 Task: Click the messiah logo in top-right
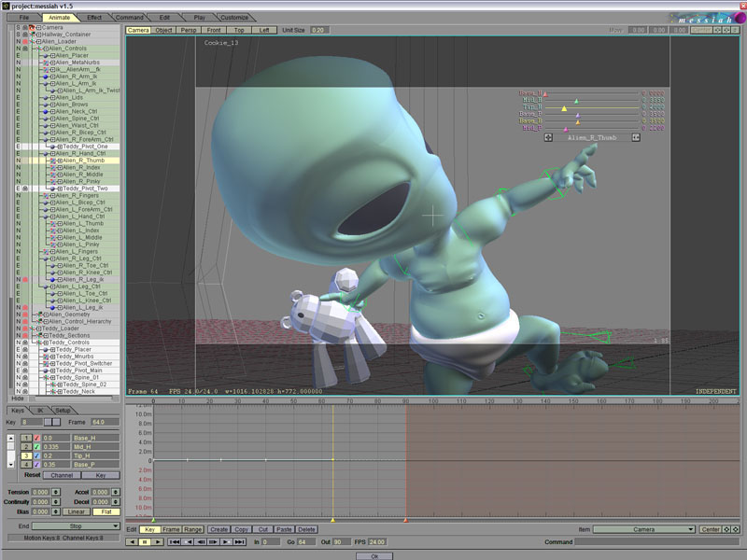coord(705,16)
